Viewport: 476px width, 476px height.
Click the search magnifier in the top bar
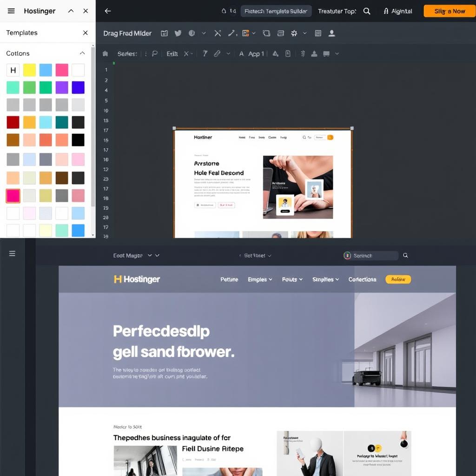pos(367,11)
